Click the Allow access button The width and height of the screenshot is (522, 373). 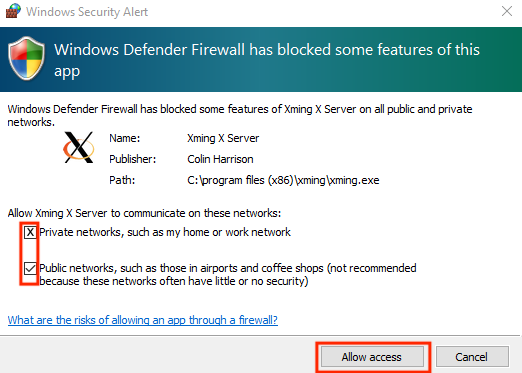(372, 357)
